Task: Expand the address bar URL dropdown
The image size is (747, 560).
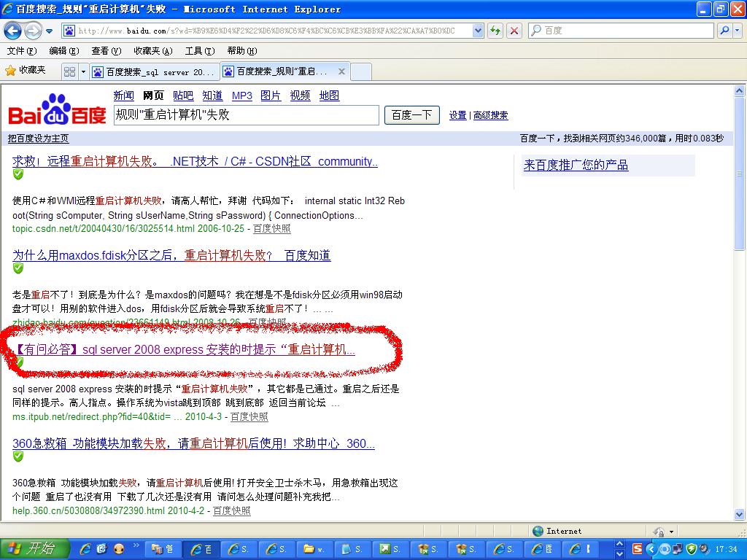Action: pos(478,31)
